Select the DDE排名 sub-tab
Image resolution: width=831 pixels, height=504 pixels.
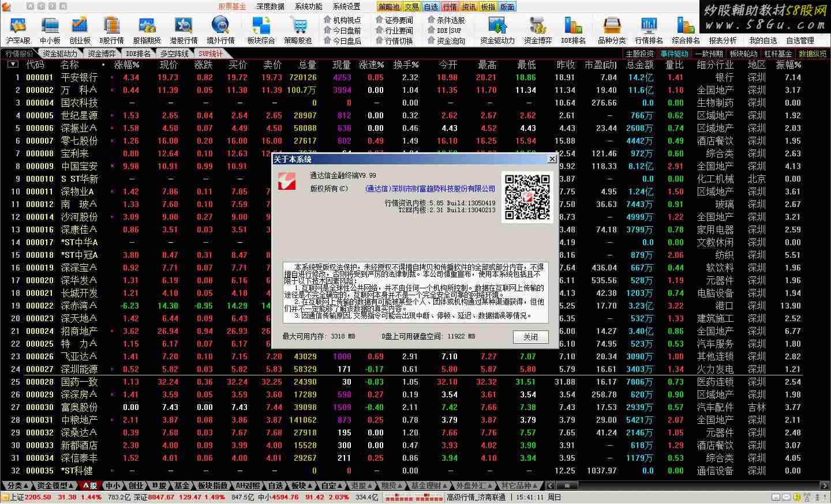(138, 54)
